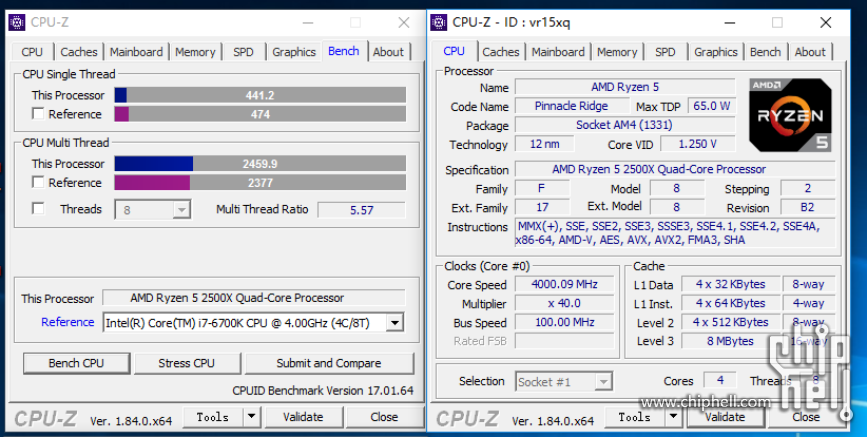The width and height of the screenshot is (867, 437).
Task: Expand the Tools arrow in the left window
Action: tap(252, 417)
